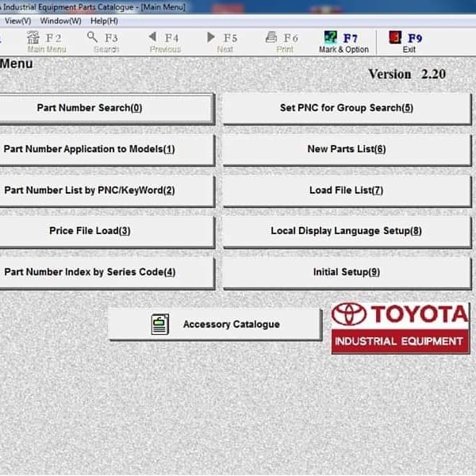This screenshot has height=476, width=476.
Task: Click the Toyota Industrial Equipment logo
Action: click(x=400, y=328)
